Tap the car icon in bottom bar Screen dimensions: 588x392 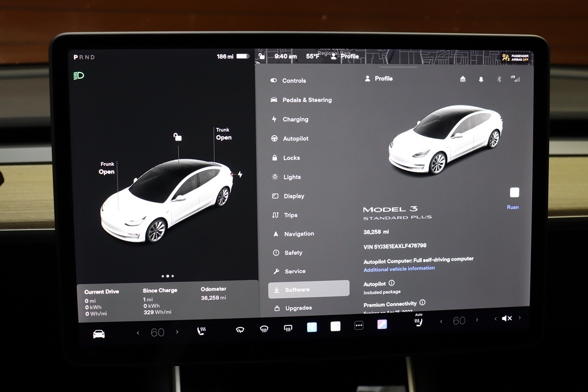(99, 334)
